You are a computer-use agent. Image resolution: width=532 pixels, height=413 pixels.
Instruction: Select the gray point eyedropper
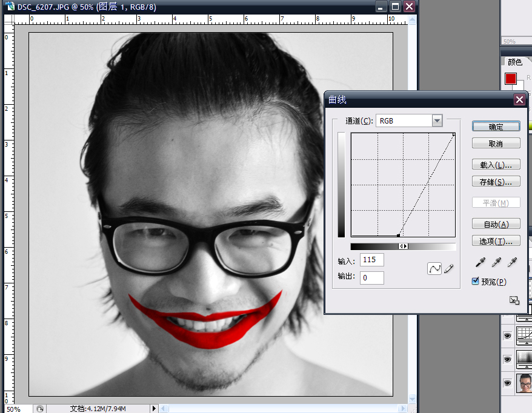pos(496,262)
